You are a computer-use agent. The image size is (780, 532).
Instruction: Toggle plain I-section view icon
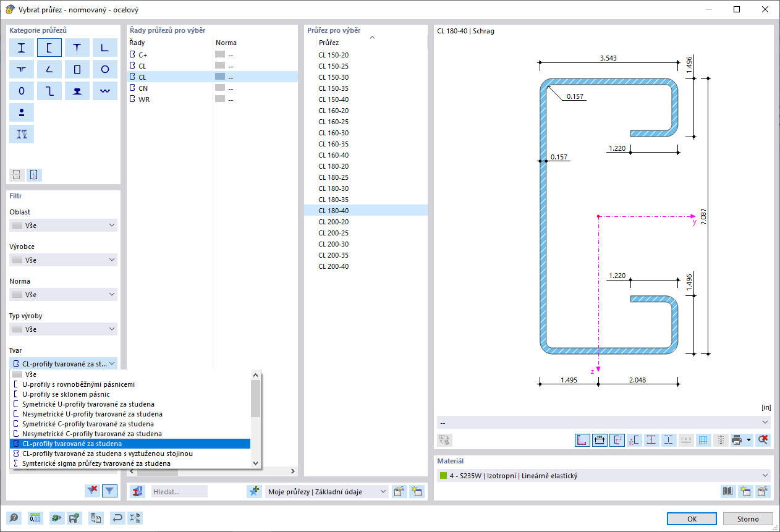668,440
